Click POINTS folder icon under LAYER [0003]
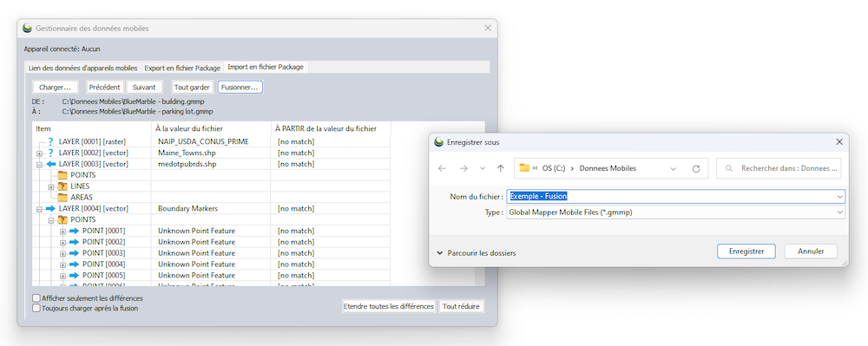Viewport: 868px width, 346px height. point(62,175)
